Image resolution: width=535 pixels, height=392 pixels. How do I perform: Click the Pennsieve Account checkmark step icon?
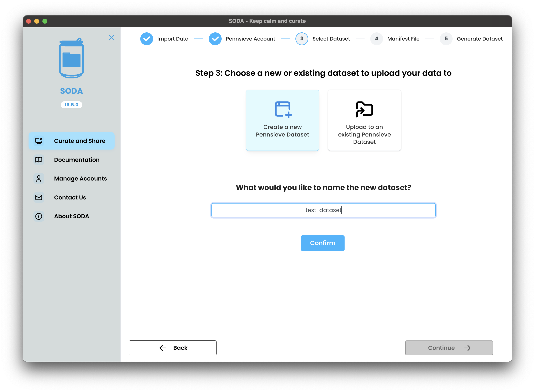(215, 39)
